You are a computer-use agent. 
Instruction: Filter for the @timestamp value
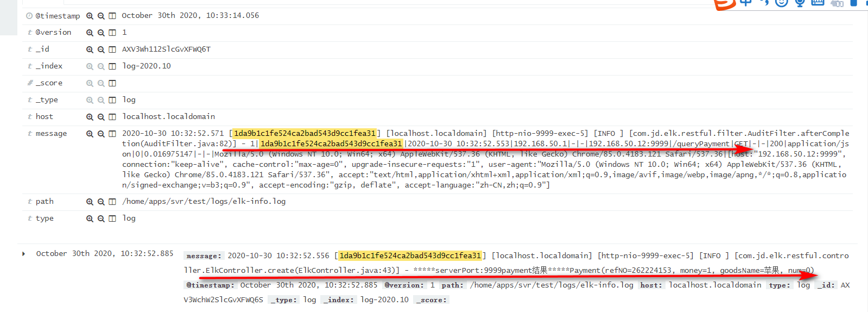(90, 16)
